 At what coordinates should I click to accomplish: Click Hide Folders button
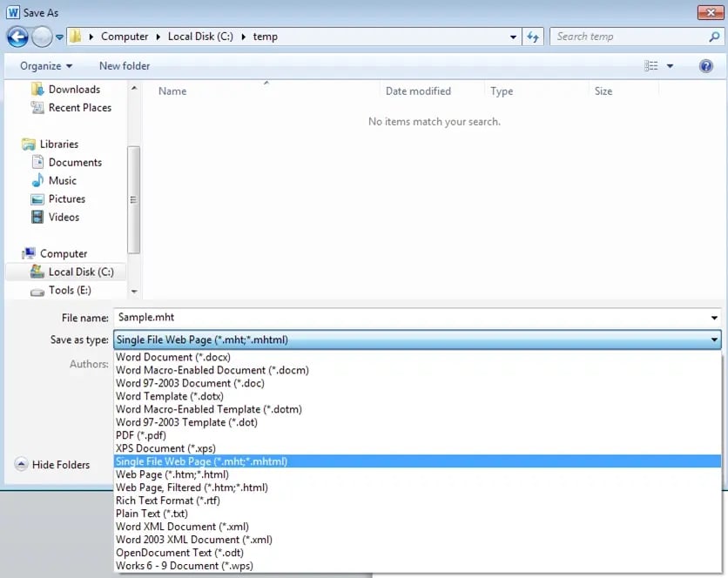pos(52,465)
